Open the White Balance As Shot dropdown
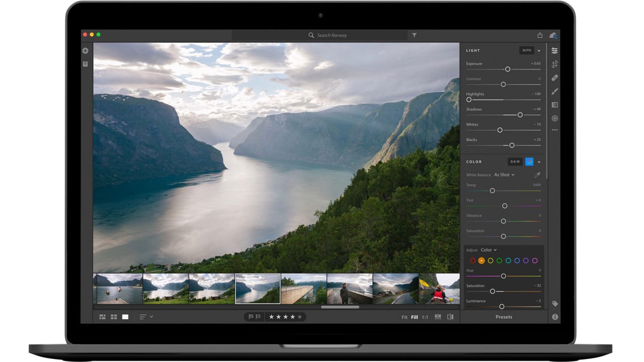The width and height of the screenshot is (644, 362). point(504,175)
